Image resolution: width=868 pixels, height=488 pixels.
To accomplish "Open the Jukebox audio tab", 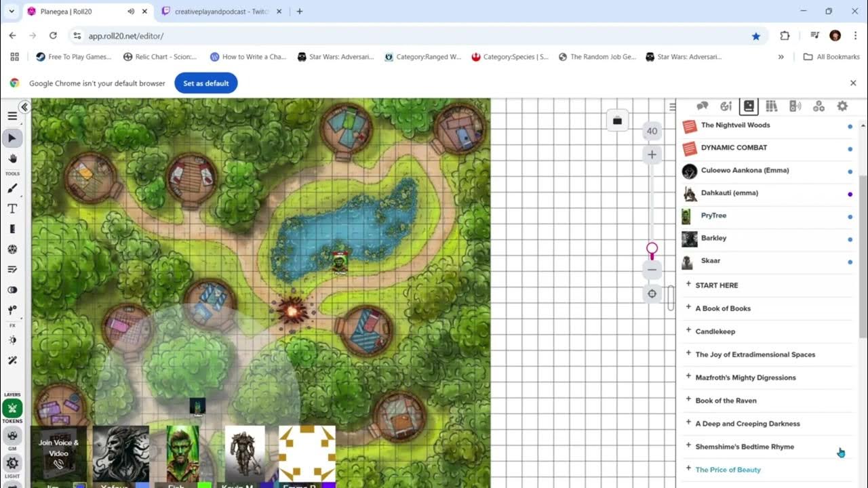I will [795, 106].
